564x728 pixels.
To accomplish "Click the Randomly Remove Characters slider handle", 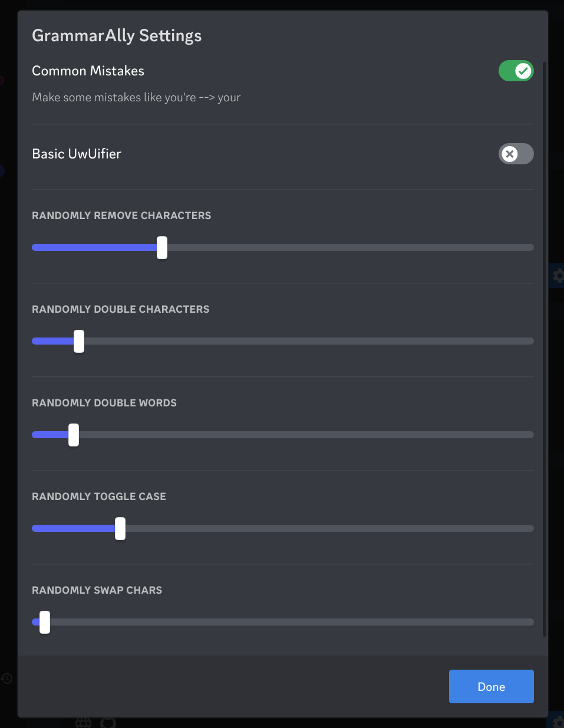I will pos(162,247).
